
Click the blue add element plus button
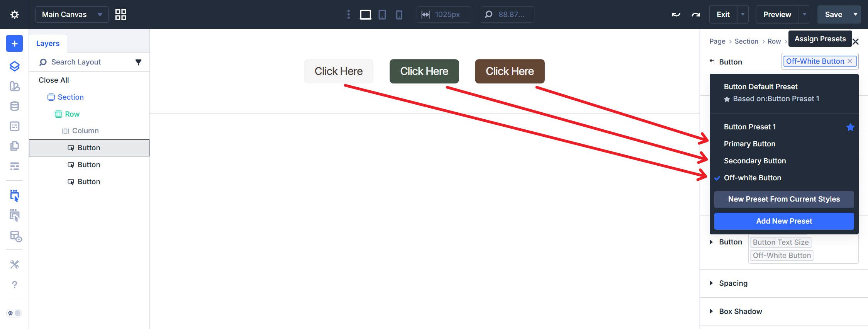coord(14,44)
